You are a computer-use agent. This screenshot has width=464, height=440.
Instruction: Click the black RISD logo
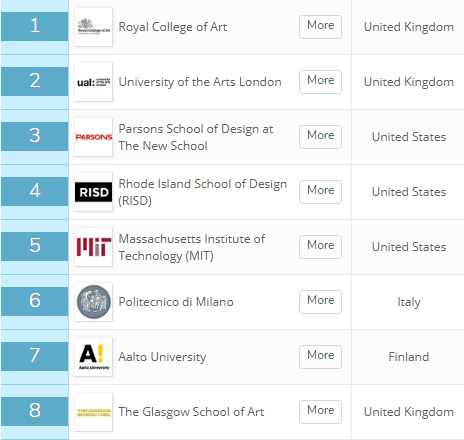pos(94,192)
